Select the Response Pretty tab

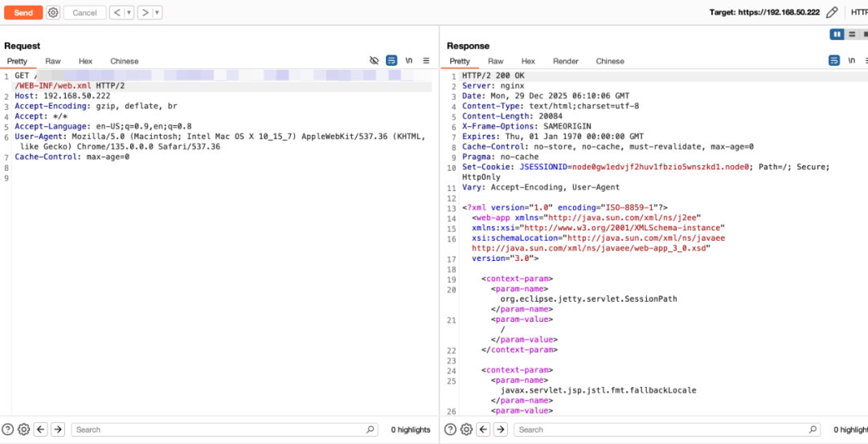click(460, 61)
